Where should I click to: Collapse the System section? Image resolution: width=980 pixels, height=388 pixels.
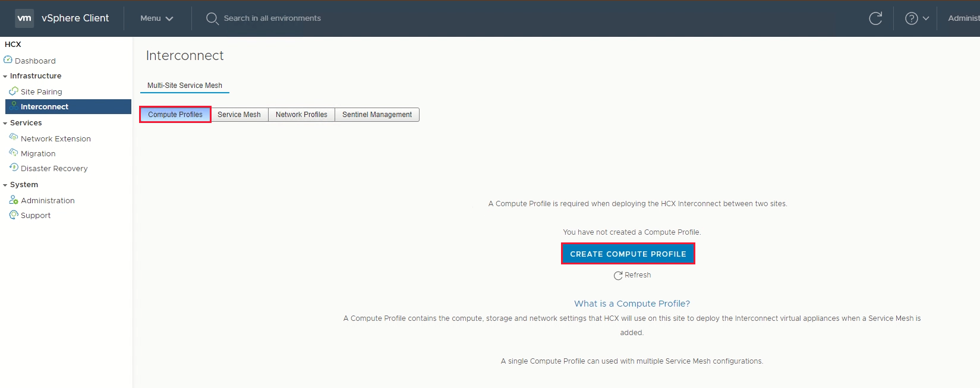click(5, 185)
